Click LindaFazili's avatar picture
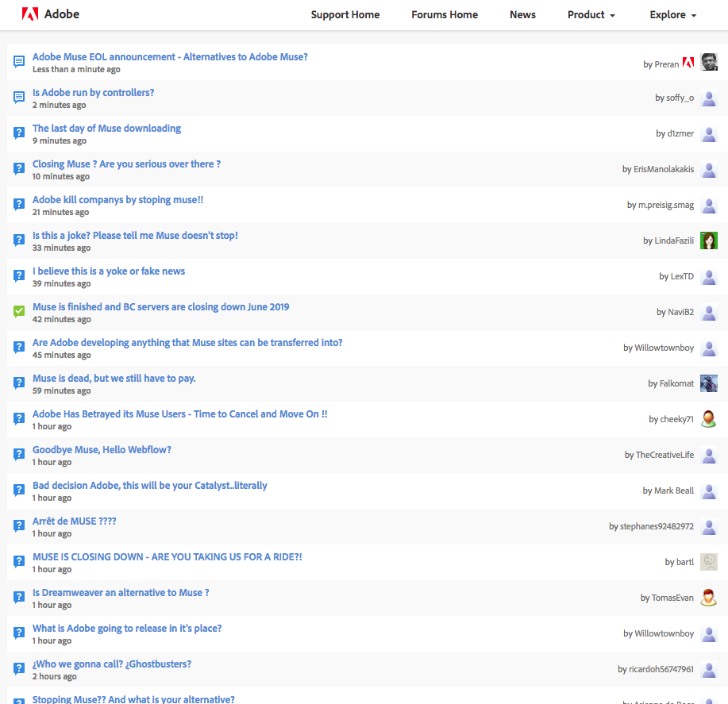Viewport: 728px width, 704px height. pos(709,240)
